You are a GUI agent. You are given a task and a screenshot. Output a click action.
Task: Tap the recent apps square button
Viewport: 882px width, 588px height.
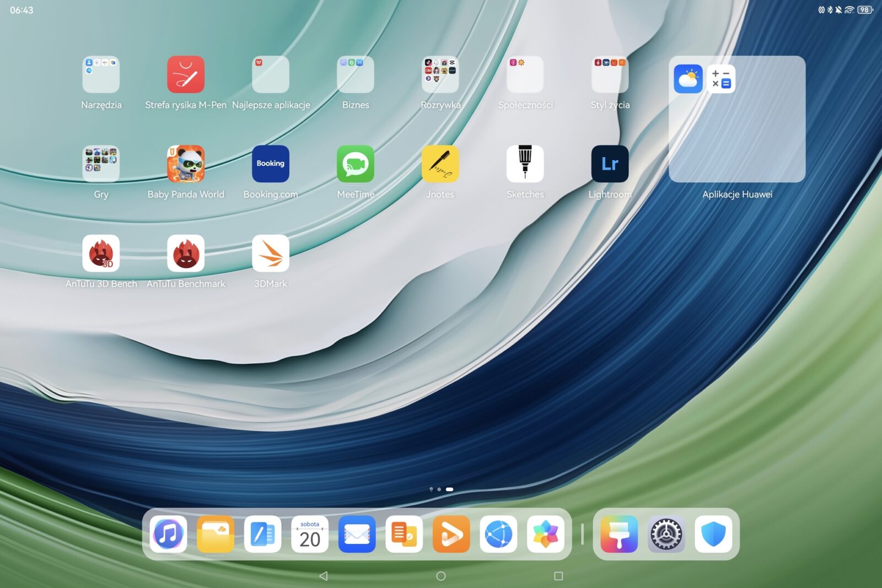point(558,576)
